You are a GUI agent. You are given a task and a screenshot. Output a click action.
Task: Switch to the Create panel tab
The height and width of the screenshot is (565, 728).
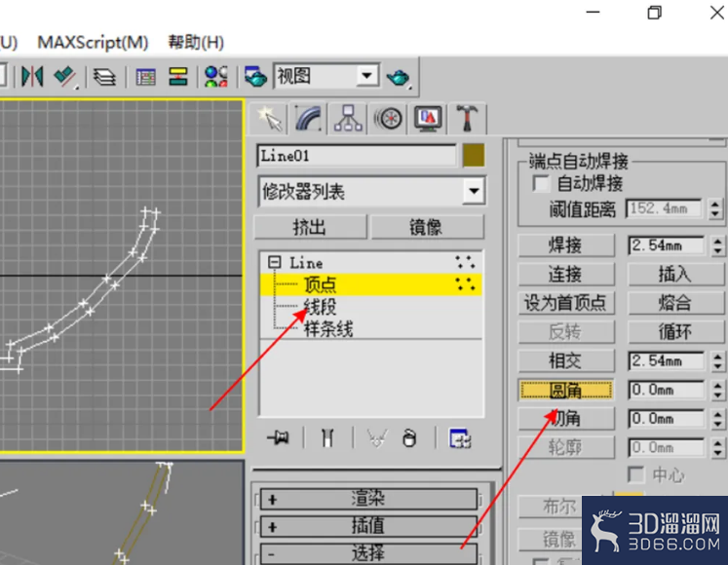(270, 119)
